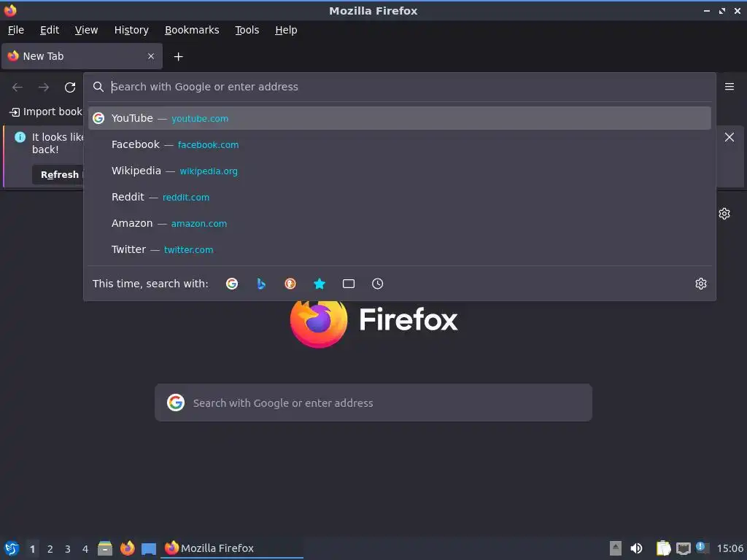Focus the new tab page search box

click(373, 402)
